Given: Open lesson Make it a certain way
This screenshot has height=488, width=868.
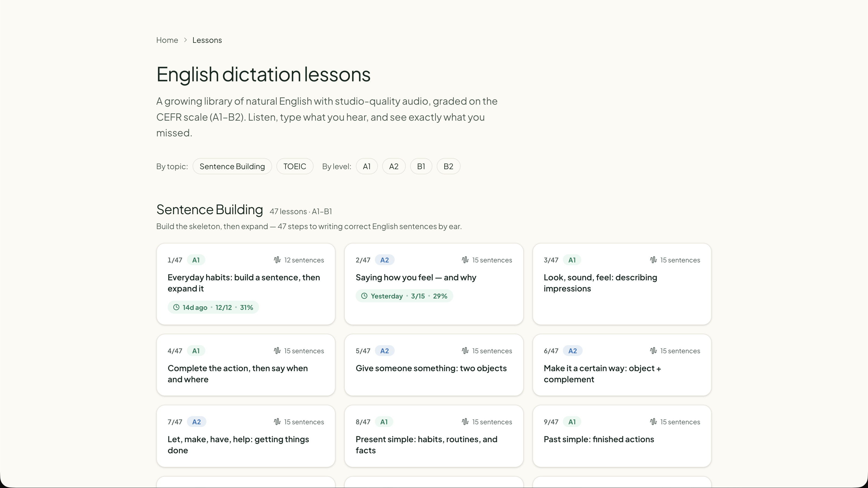Looking at the screenshot, I should (x=622, y=365).
